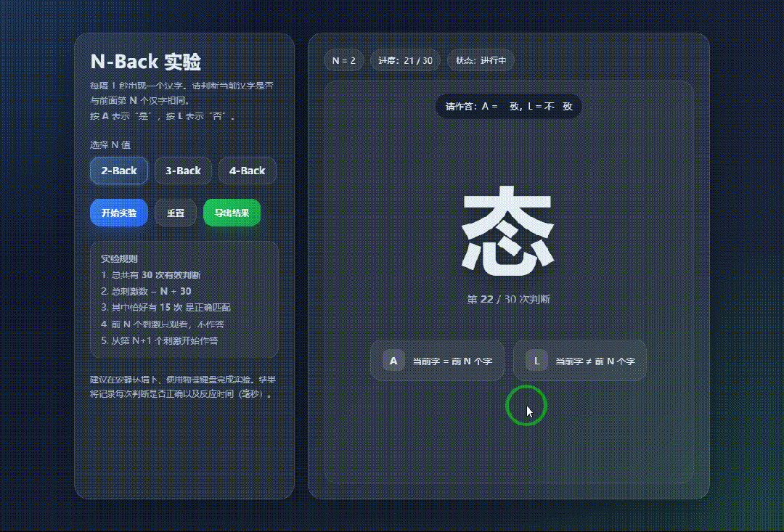The width and height of the screenshot is (784, 532).
Task: Click the 第 22 / 30 次判断 text
Action: 508,299
